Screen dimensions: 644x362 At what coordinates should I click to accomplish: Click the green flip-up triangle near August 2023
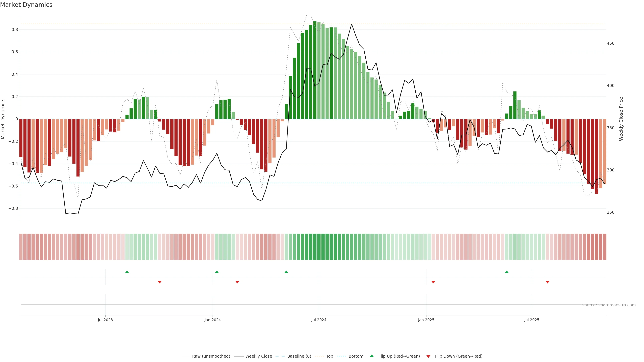point(127,272)
